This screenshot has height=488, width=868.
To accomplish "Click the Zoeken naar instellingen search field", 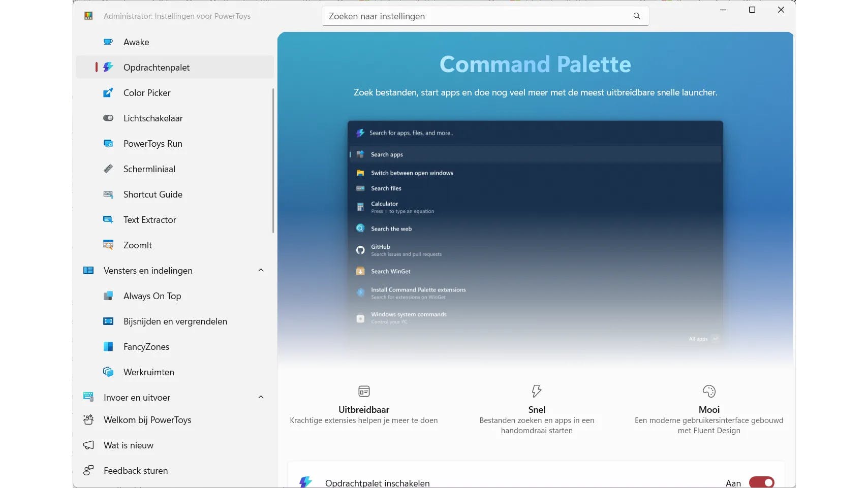I will tap(485, 16).
